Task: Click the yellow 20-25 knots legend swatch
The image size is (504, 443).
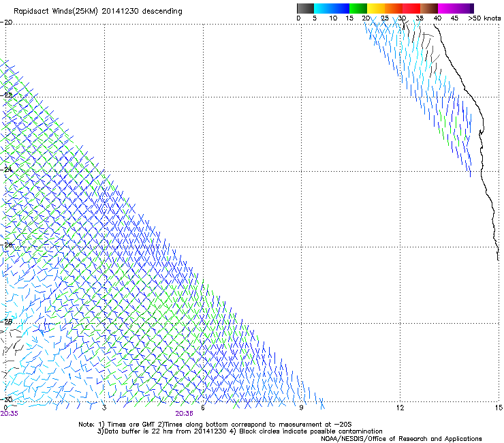Action: tap(376, 8)
